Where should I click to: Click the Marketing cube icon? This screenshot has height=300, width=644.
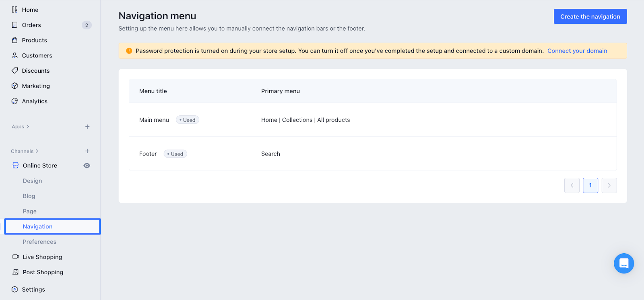pyautogui.click(x=15, y=86)
